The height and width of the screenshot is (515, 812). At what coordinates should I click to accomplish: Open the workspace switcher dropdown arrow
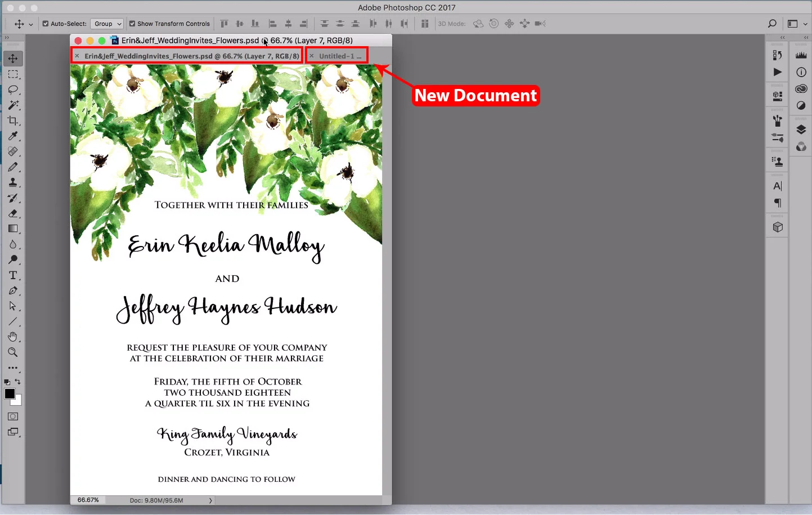pyautogui.click(x=805, y=24)
